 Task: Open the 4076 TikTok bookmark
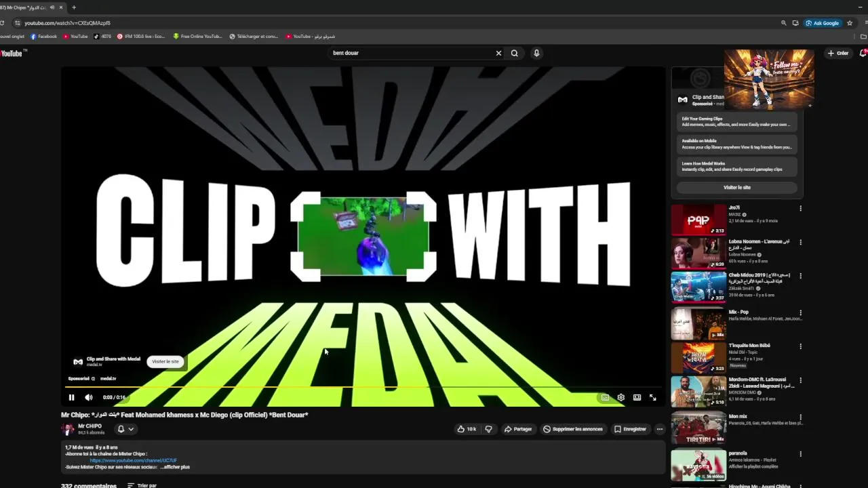click(102, 37)
